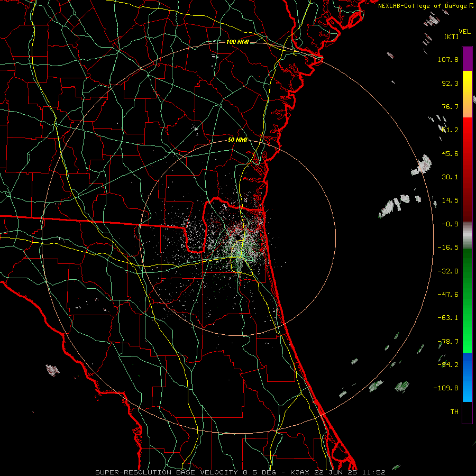Screen dimensions: 476x476
Task: Click the blue segment of the velocity color bar
Action: tap(467, 377)
